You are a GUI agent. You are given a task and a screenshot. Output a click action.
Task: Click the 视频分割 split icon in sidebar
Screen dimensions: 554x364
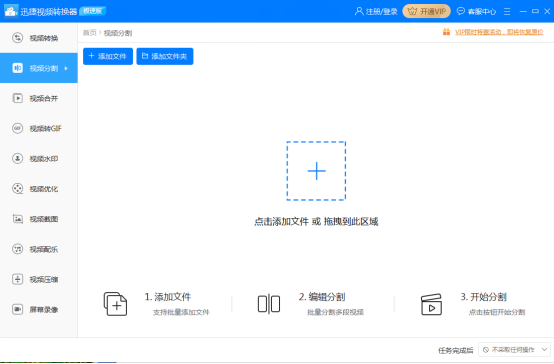pyautogui.click(x=17, y=68)
